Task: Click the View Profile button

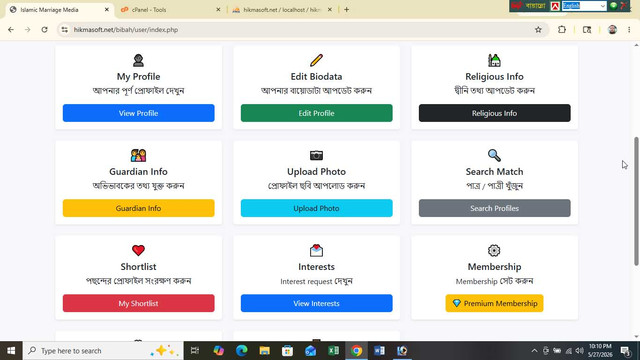Action: [x=138, y=113]
